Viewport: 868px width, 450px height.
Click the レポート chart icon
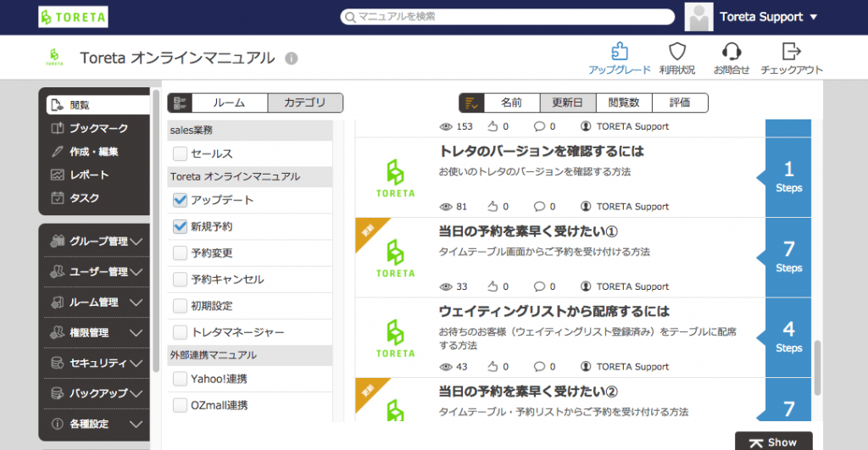58,175
